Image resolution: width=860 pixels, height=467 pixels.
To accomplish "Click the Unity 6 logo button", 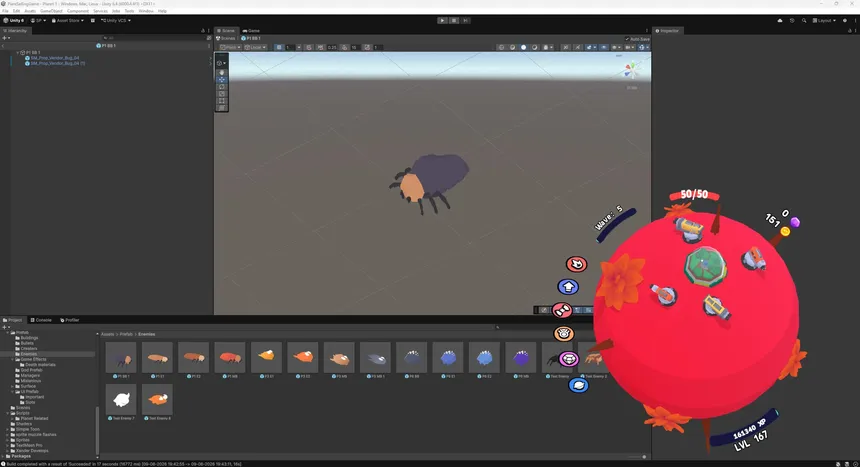I will tap(14, 20).
